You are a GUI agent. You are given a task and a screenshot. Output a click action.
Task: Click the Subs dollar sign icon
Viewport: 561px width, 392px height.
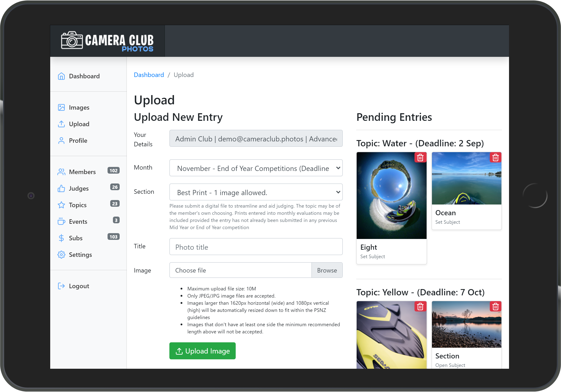tap(61, 238)
